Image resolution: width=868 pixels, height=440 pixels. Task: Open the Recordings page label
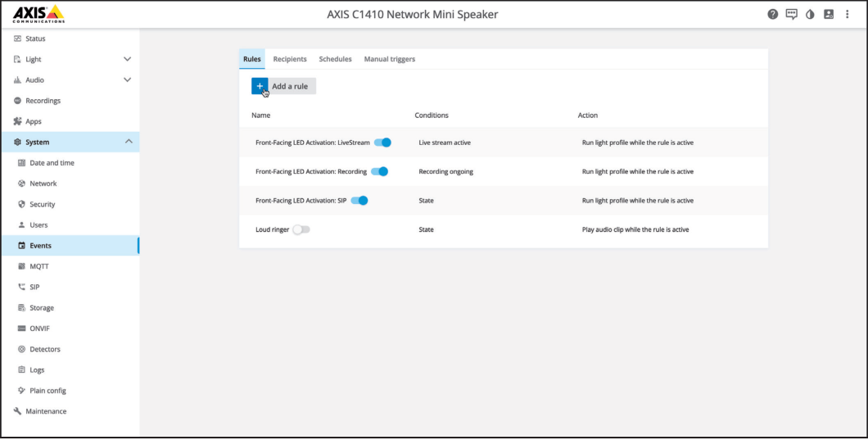tap(43, 101)
